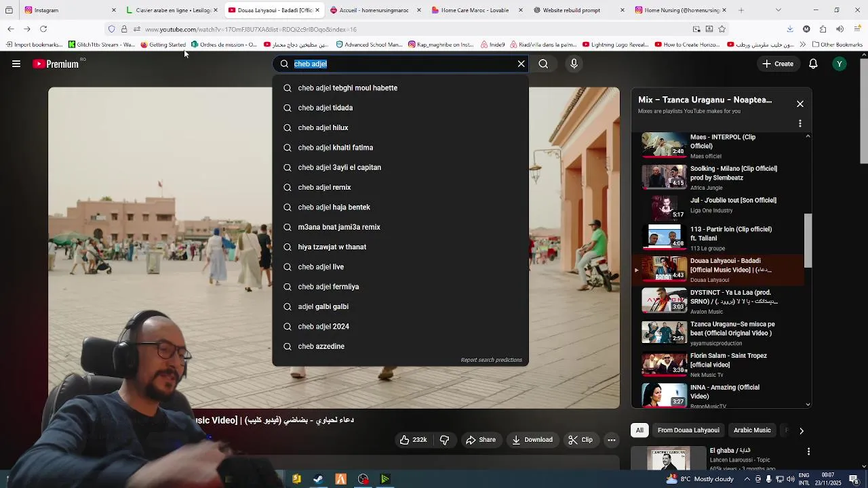Choose suggestion cheb adjel 2024

400,327
